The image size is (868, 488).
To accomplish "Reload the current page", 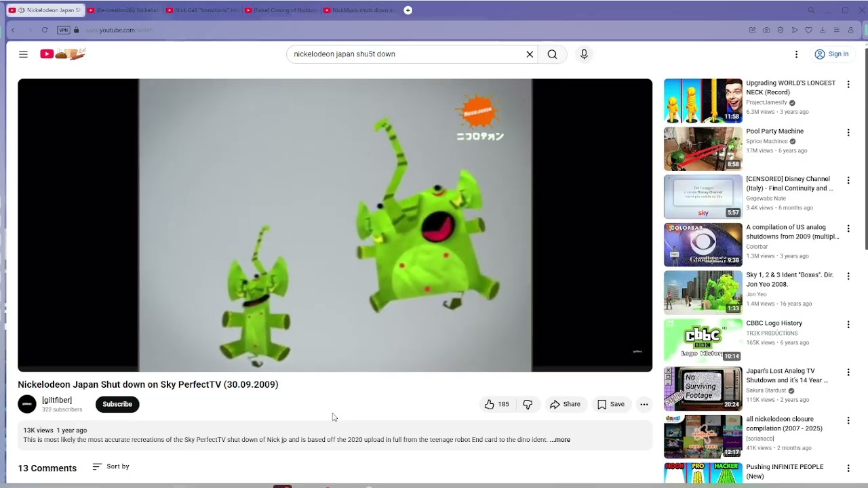I will point(45,30).
